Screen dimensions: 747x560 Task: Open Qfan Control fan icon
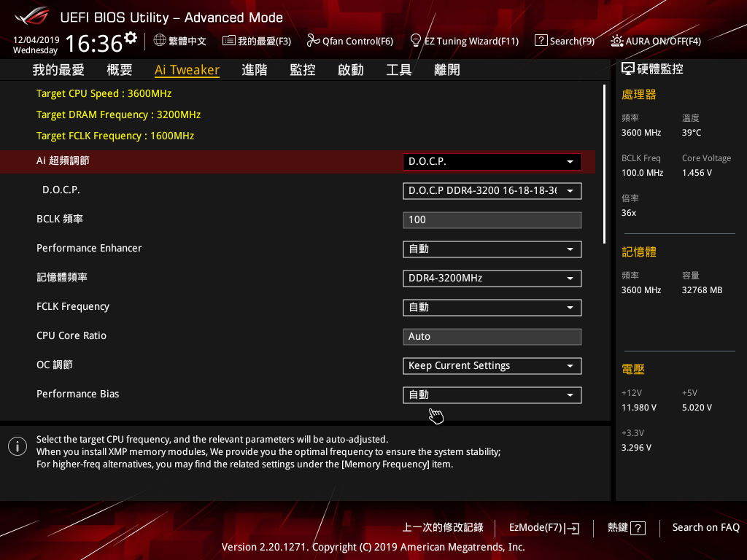pyautogui.click(x=313, y=41)
